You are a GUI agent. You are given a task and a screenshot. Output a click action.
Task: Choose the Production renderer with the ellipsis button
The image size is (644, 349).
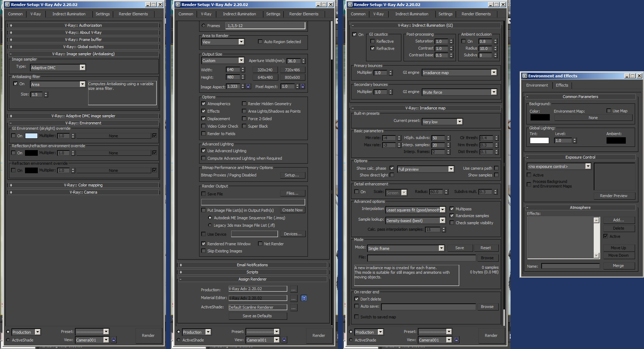294,289
